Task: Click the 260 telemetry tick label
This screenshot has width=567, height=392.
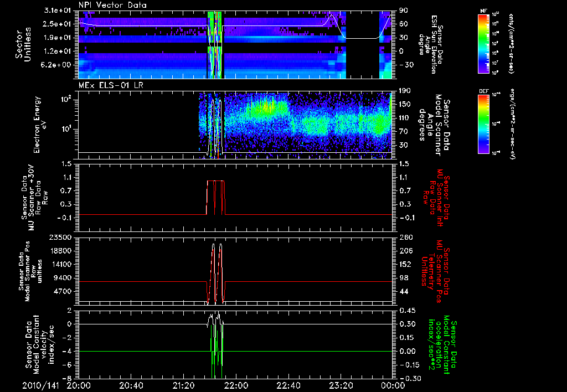Action: (x=405, y=237)
